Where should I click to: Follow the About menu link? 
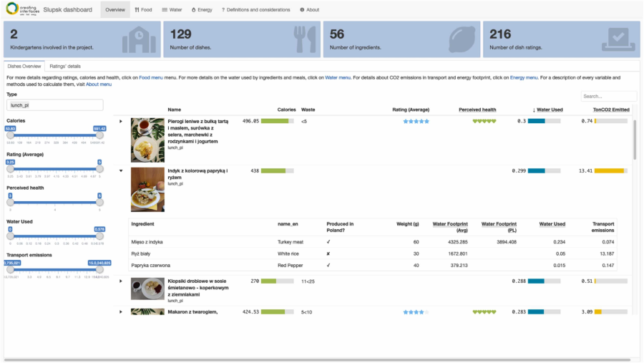coord(99,84)
